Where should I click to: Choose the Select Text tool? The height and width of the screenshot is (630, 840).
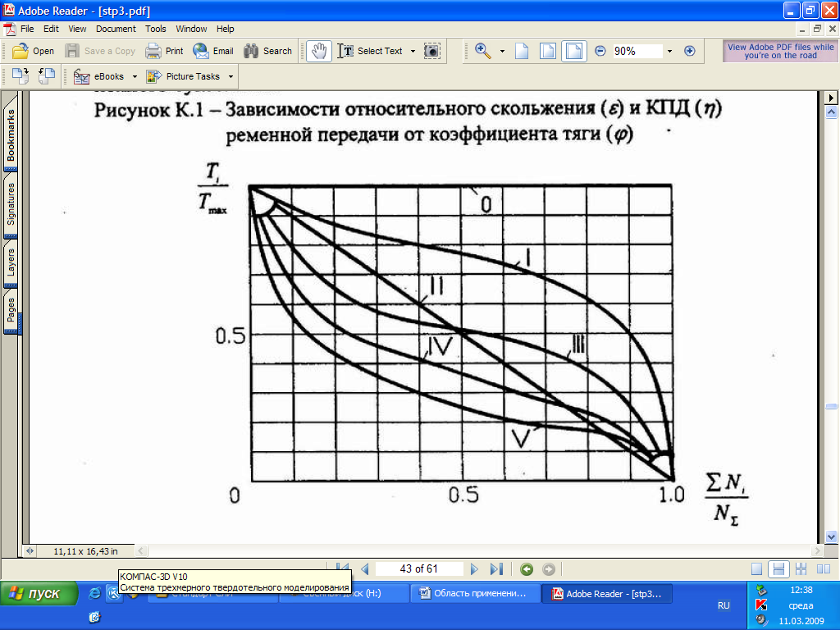click(370, 51)
